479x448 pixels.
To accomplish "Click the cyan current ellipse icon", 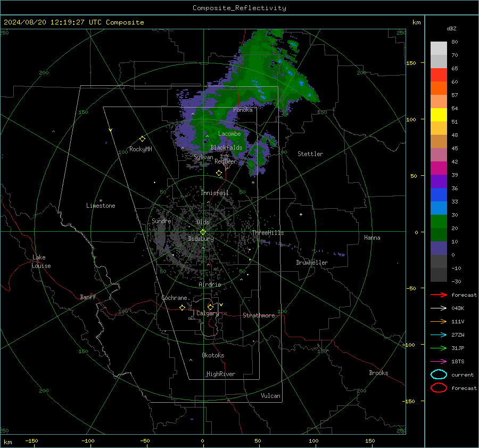I will coord(439,374).
